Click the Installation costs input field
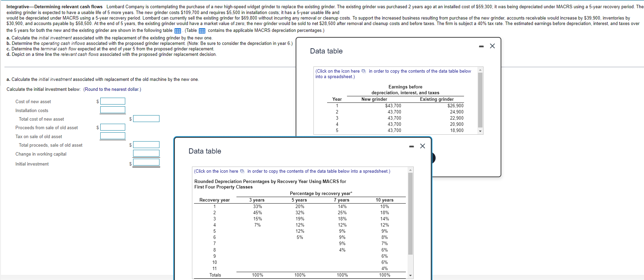644x280 pixels. point(113,110)
